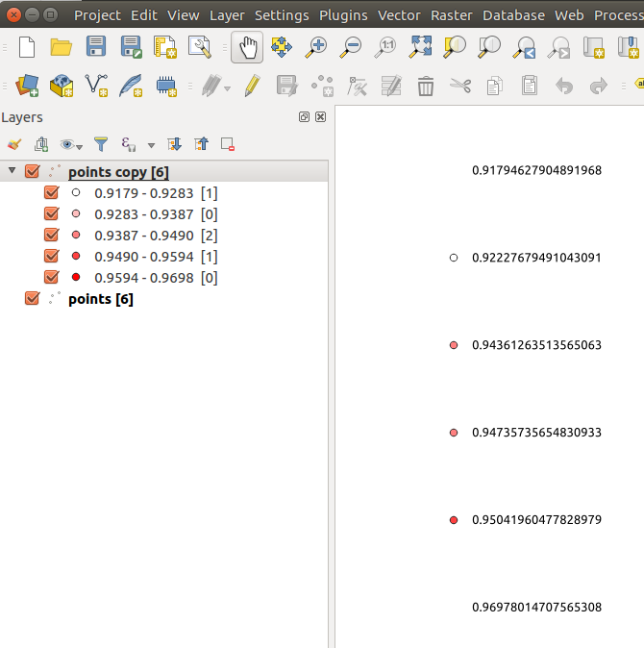Open the Edit menu

(x=144, y=15)
